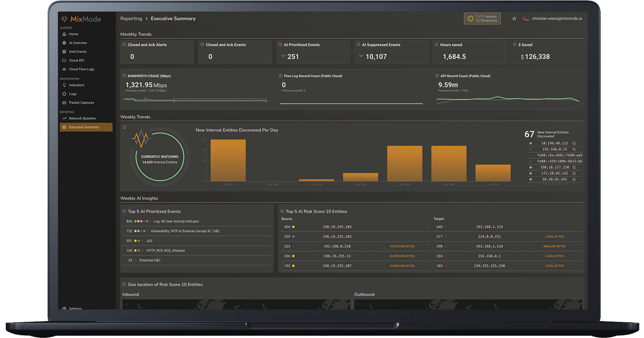Click magnifier icon beside 192.168.0.15

point(574,149)
